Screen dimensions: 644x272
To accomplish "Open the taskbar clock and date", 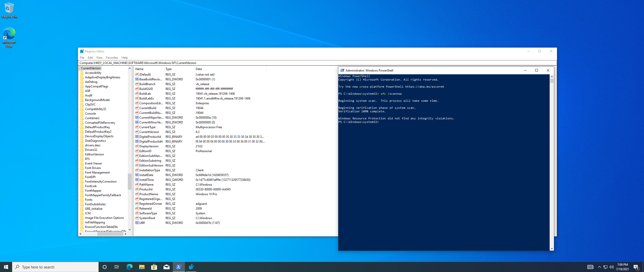I will point(623,267).
